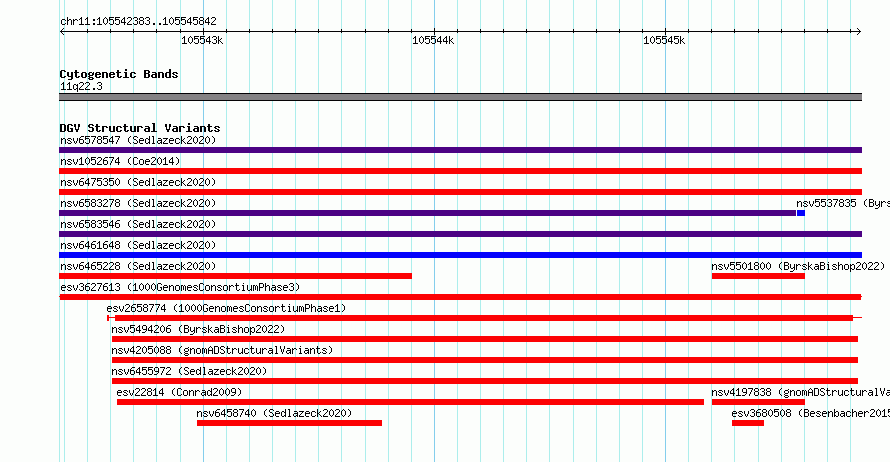The height and width of the screenshot is (462, 890).
Task: Click esv3627613 (1000GenomesConsortiumPhase3) label
Action: [x=180, y=287]
